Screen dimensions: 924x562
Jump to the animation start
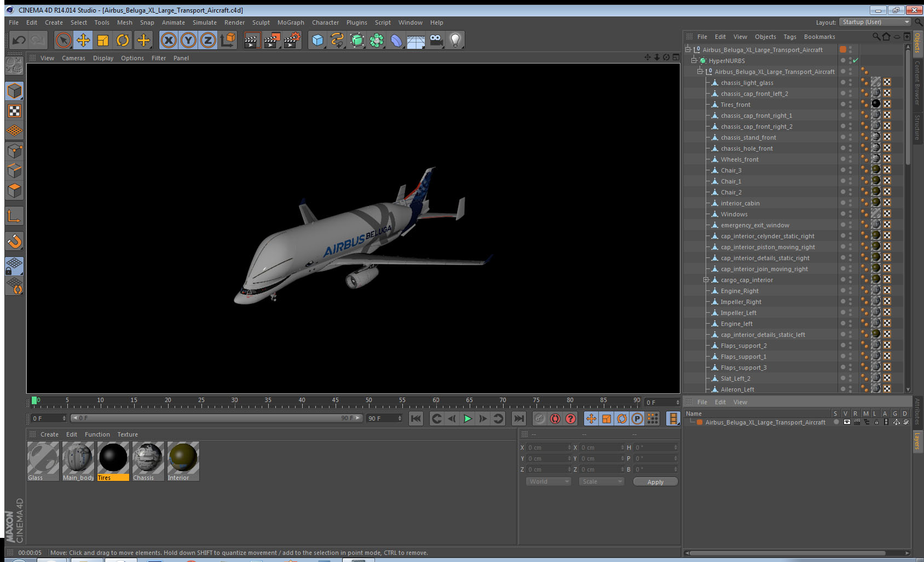point(416,418)
